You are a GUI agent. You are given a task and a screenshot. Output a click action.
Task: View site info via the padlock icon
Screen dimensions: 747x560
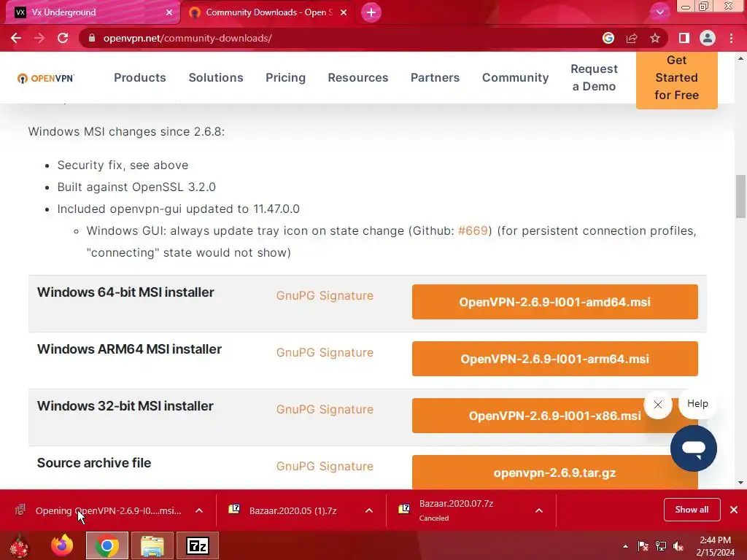point(92,38)
